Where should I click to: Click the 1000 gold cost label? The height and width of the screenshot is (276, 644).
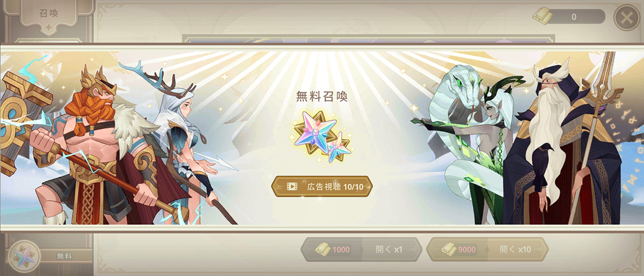341,249
